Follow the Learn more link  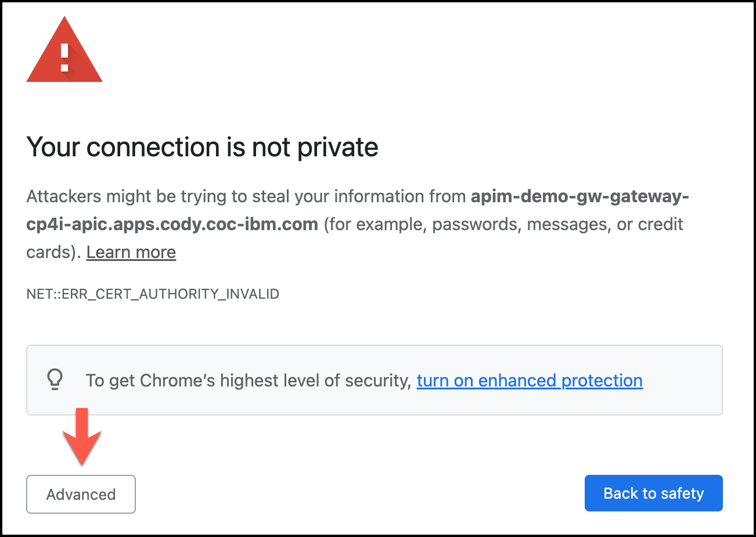click(131, 252)
